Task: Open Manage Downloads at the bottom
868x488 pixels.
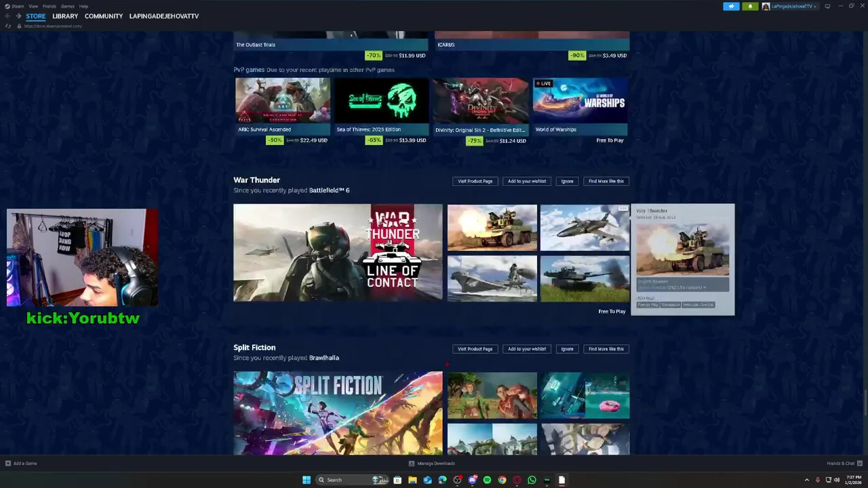Action: coord(432,464)
